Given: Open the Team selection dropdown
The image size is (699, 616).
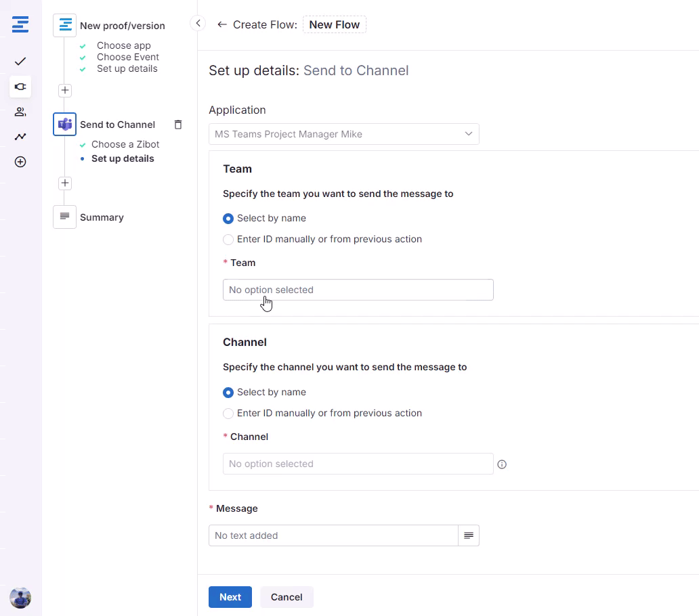Looking at the screenshot, I should (358, 290).
